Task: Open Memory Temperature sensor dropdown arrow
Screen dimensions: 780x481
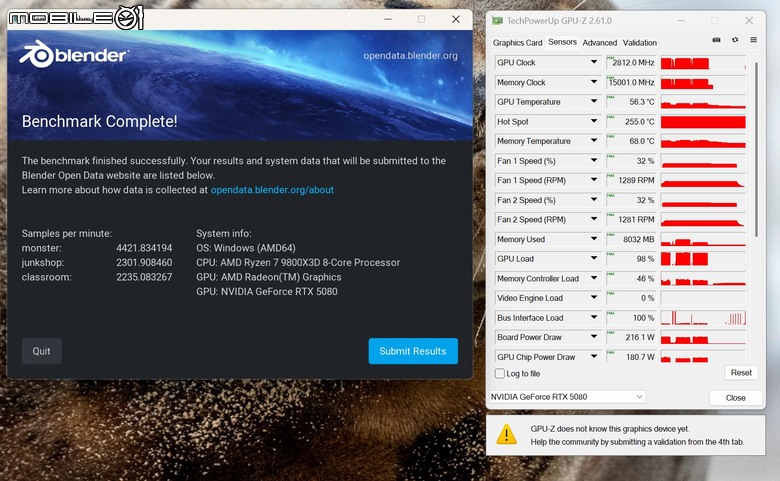Action: point(593,141)
